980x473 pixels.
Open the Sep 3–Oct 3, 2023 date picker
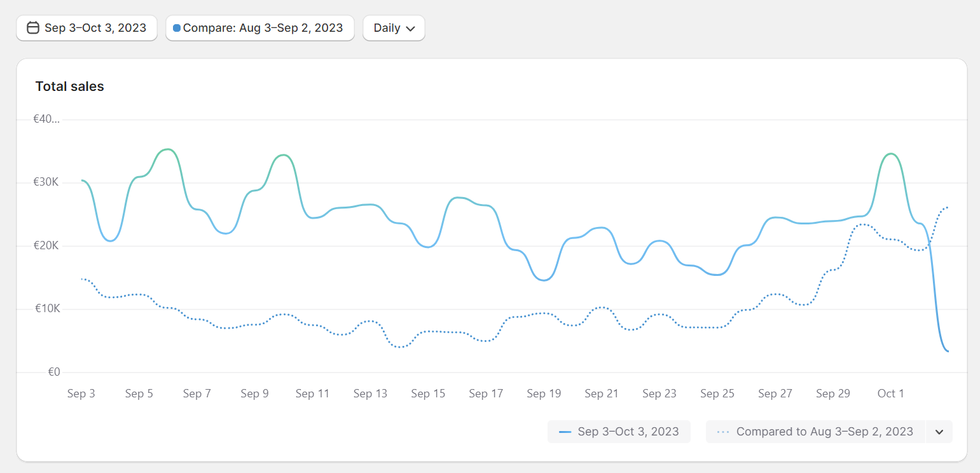86,28
